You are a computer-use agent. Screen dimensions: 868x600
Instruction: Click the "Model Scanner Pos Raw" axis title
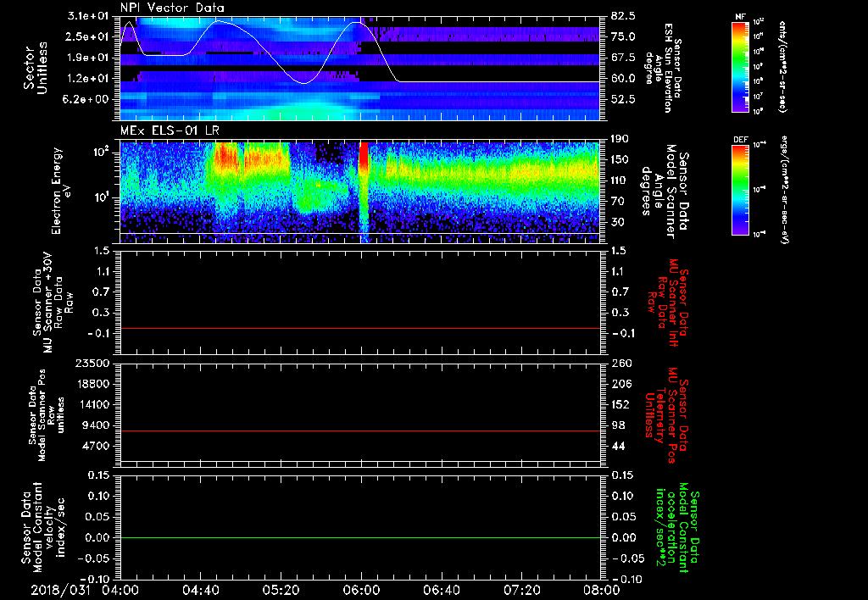47,415
